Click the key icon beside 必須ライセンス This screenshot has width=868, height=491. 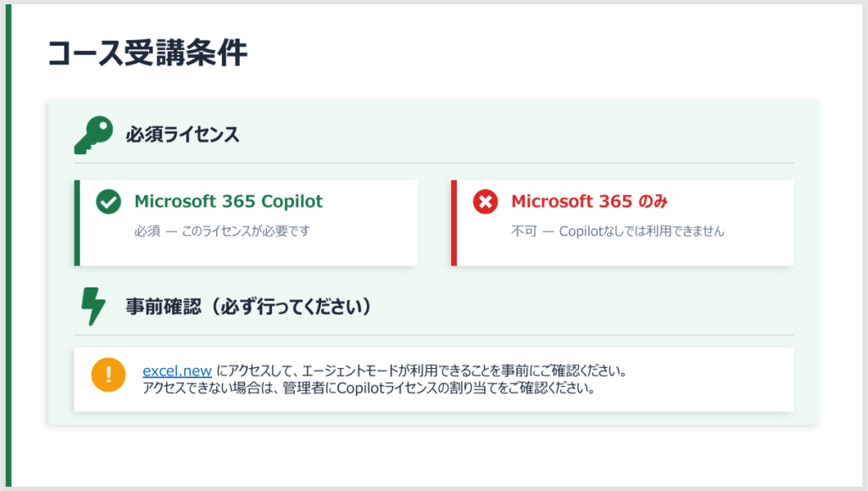coord(92,134)
